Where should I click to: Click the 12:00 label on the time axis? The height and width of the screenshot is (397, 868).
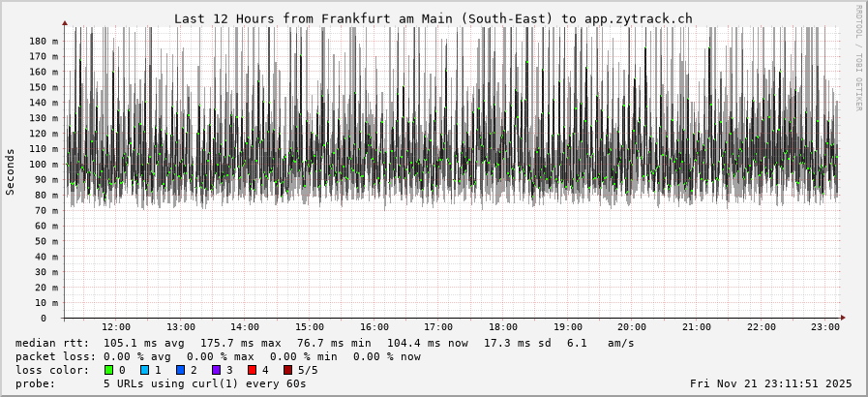[116, 327]
